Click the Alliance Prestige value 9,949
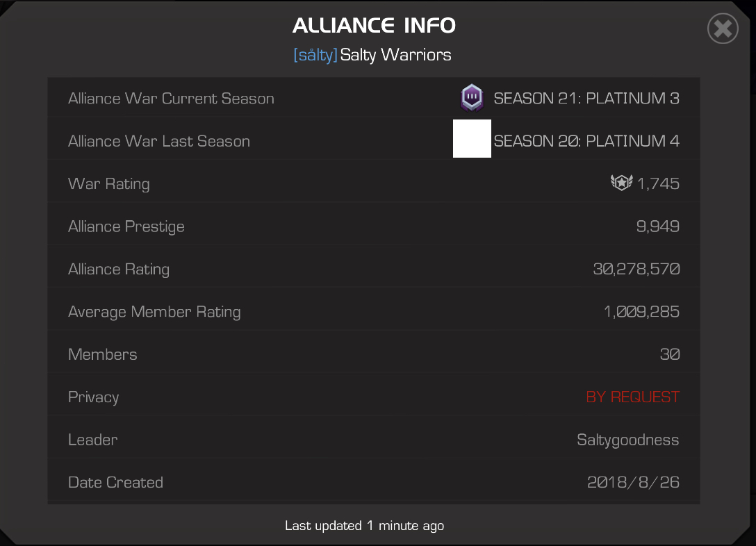756x546 pixels. click(x=657, y=226)
